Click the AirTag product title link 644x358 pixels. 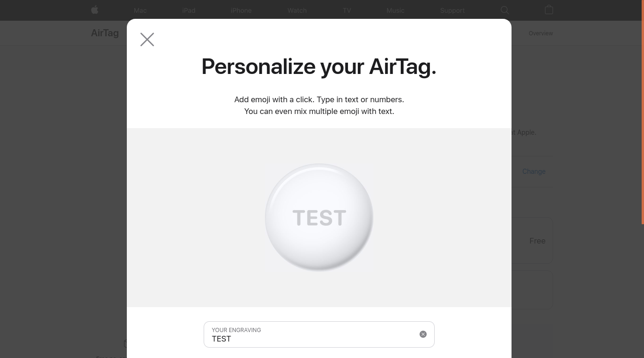click(x=105, y=33)
